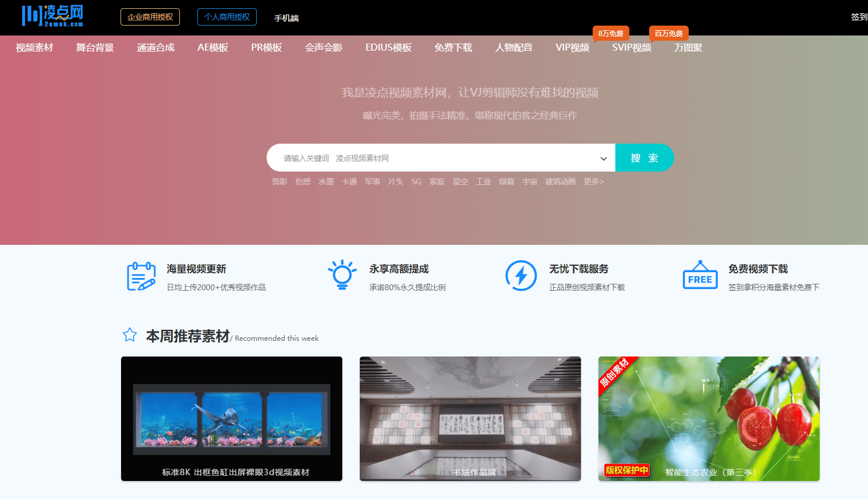Viewport: 868px width, 499px height.
Task: Go to 通道合成 category
Action: tap(155, 48)
